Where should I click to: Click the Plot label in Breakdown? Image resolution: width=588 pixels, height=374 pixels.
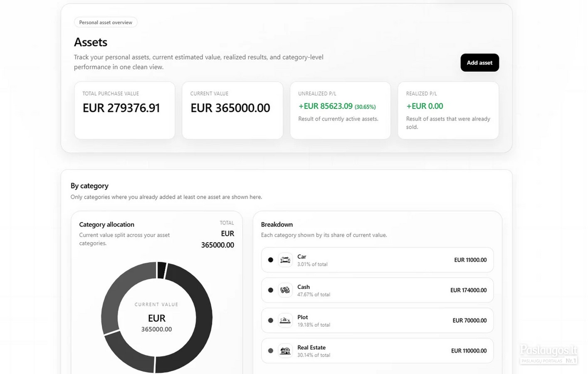tap(303, 317)
